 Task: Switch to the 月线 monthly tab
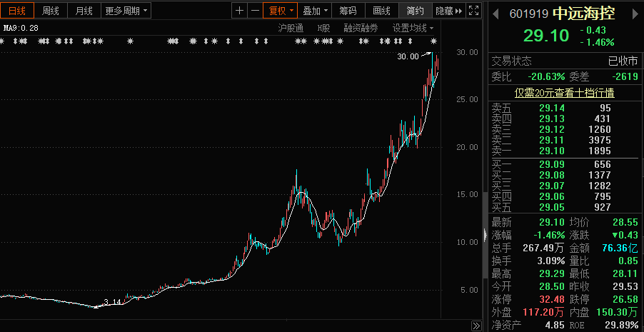tap(84, 11)
